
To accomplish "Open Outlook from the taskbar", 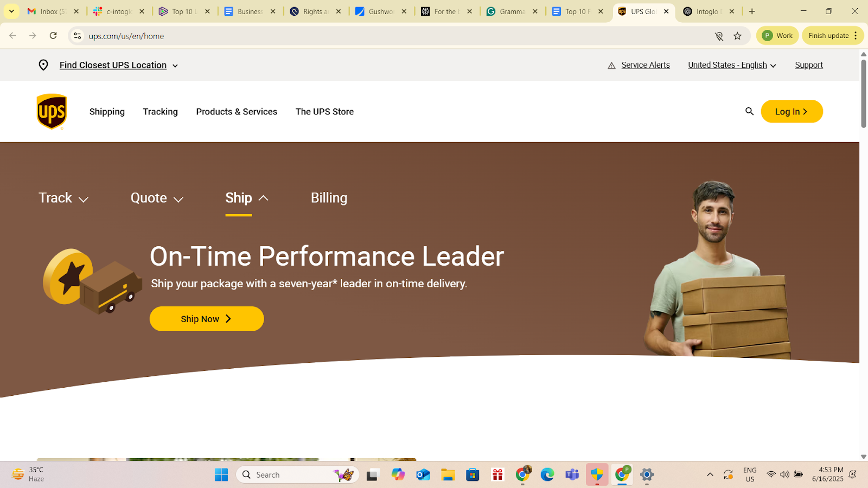I will [423, 475].
